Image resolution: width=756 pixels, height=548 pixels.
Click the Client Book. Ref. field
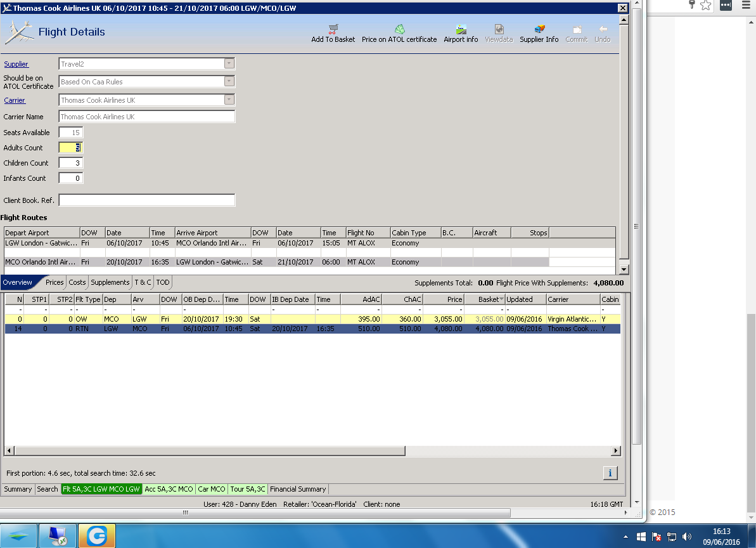146,200
